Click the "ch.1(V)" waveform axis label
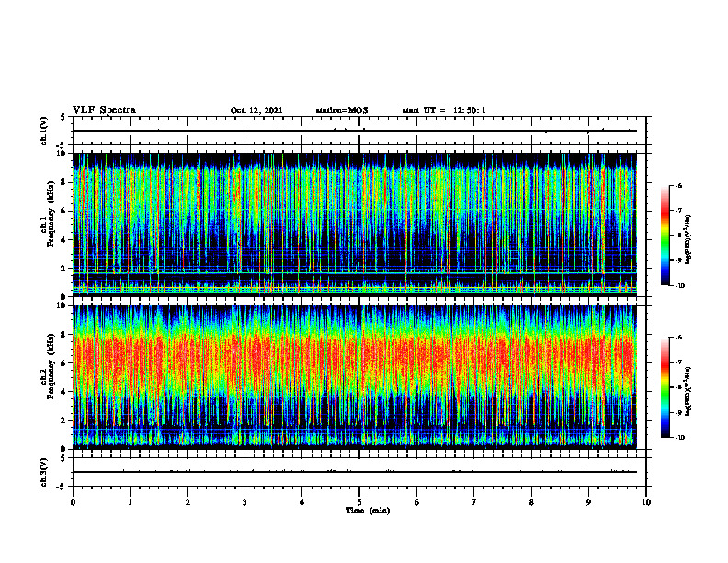This screenshot has width=728, height=563. (x=43, y=131)
